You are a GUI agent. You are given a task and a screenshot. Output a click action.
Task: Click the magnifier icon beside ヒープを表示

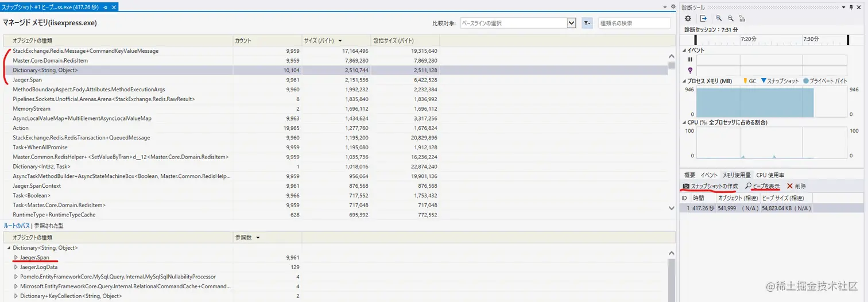[748, 186]
